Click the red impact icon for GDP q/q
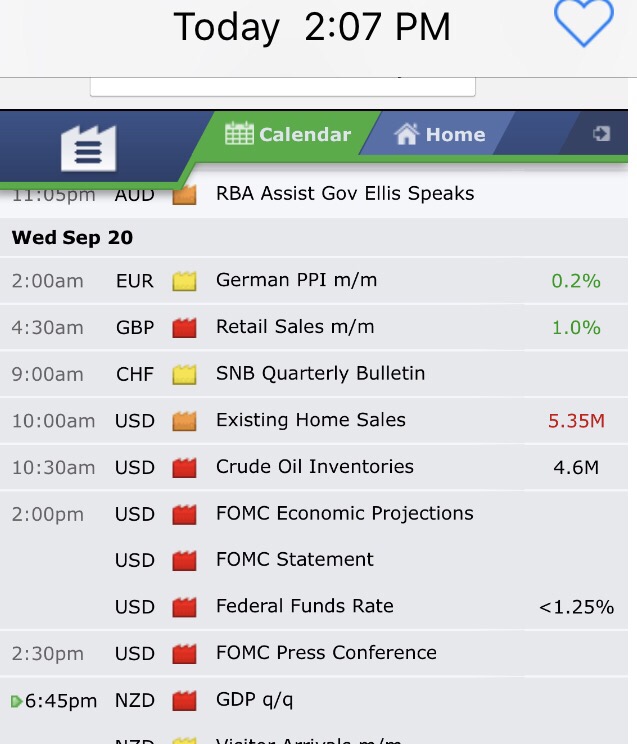 (x=184, y=700)
